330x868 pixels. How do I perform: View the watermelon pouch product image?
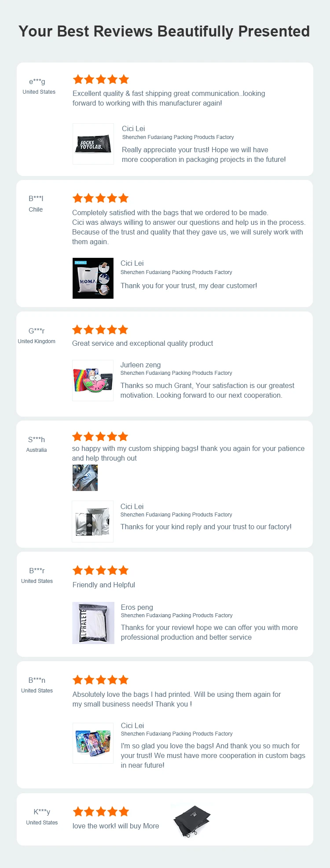[93, 381]
